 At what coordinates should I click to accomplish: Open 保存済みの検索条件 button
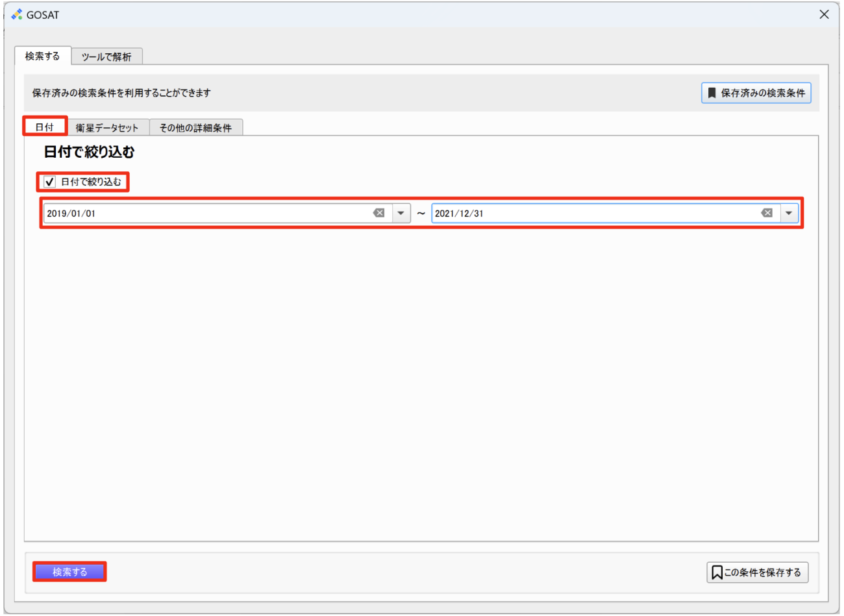[x=756, y=93]
